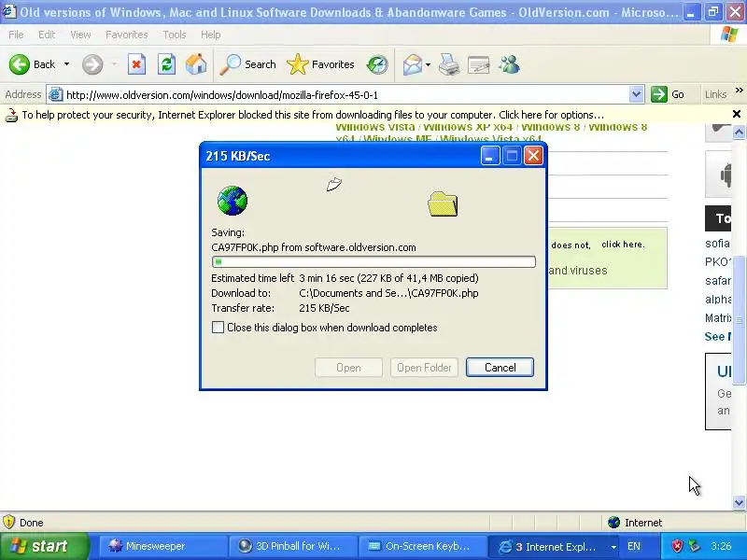The height and width of the screenshot is (560, 747).
Task: Click the 'Done' status bar text
Action: (x=32, y=523)
